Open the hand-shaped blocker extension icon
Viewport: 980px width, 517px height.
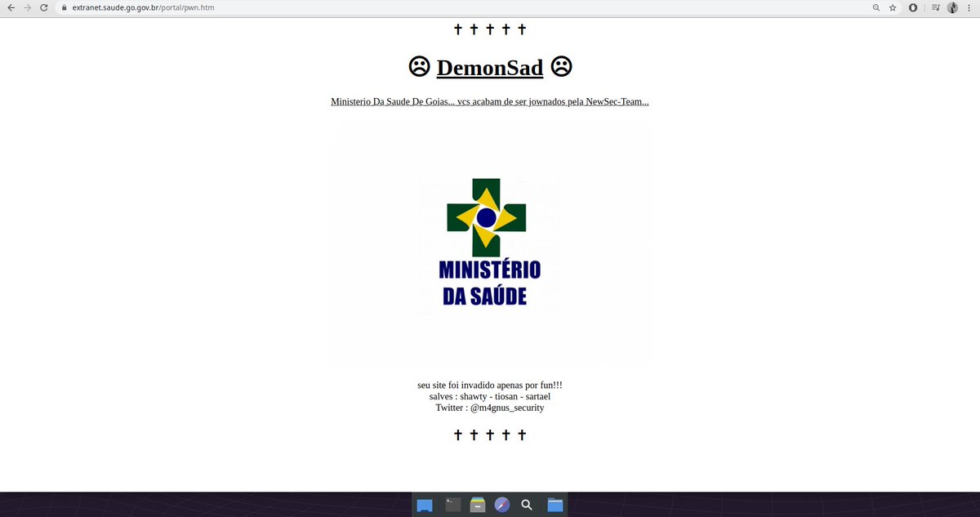(912, 7)
